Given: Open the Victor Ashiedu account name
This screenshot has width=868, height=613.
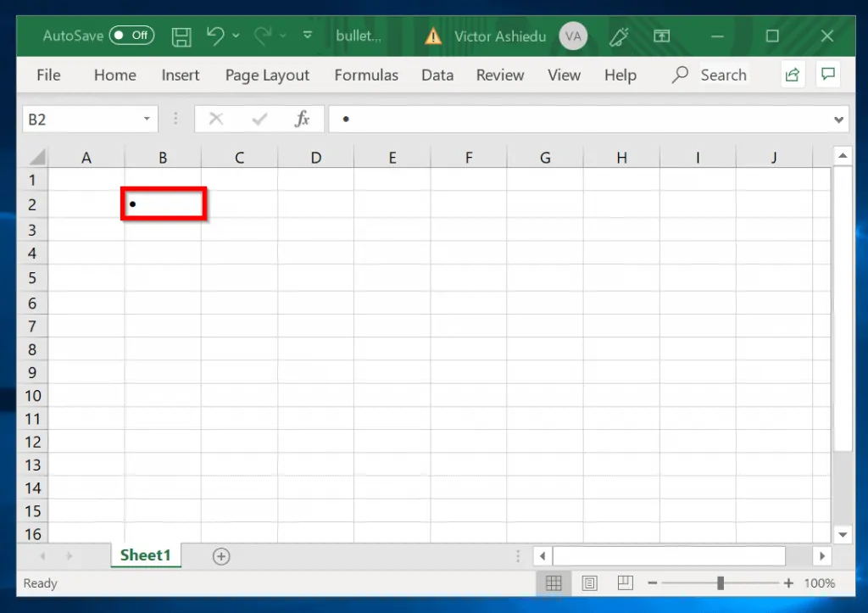Looking at the screenshot, I should coord(500,36).
